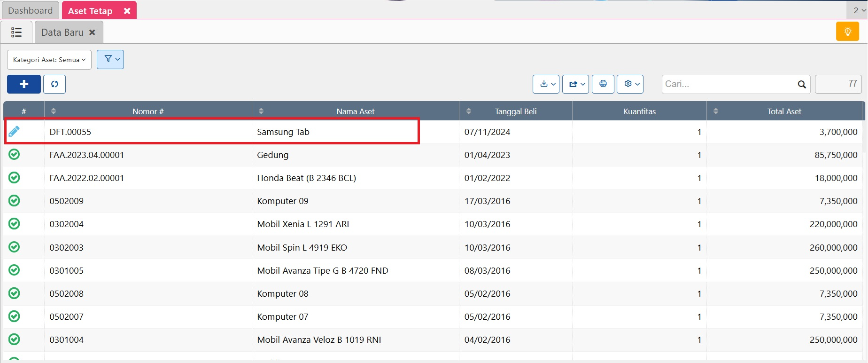Click purchase date 04/02/2016
The width and height of the screenshot is (868, 363).
pos(487,340)
